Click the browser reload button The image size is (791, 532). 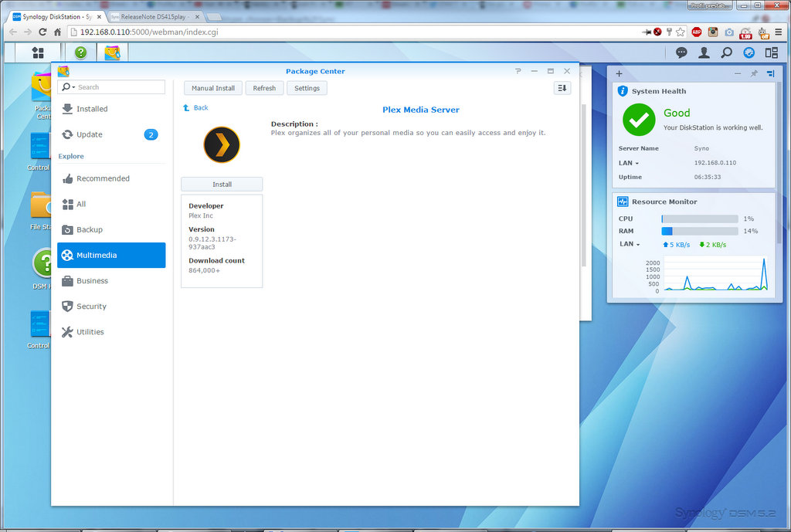point(43,32)
